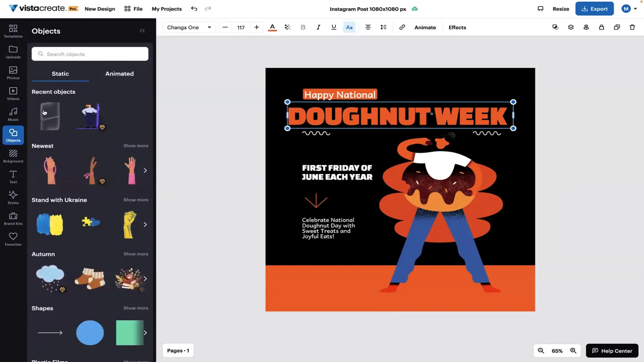Image resolution: width=644 pixels, height=362 pixels.
Task: Open the Background panel
Action: tap(13, 155)
